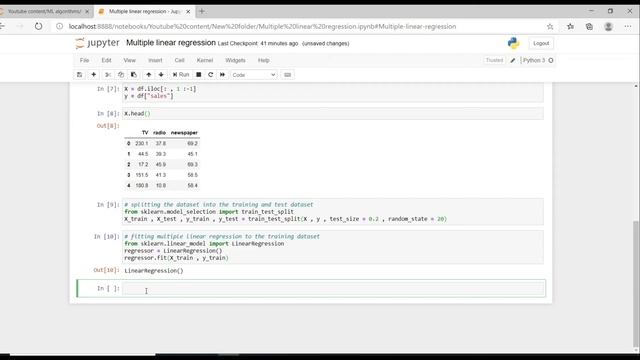The image size is (640, 360).
Task: Open the File menu
Action: pos(84,60)
